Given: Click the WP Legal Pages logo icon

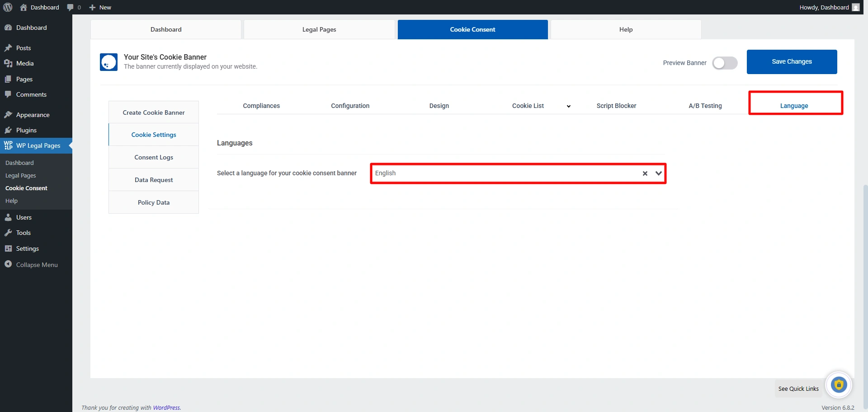Looking at the screenshot, I should [8, 145].
